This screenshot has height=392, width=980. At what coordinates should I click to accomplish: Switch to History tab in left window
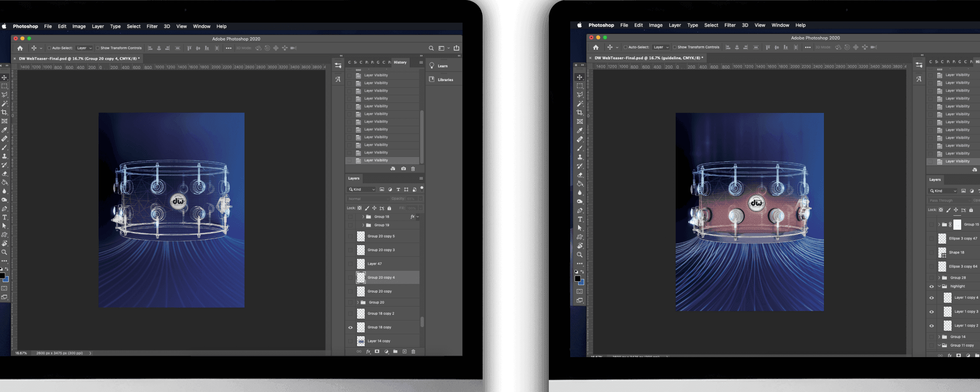pyautogui.click(x=400, y=62)
